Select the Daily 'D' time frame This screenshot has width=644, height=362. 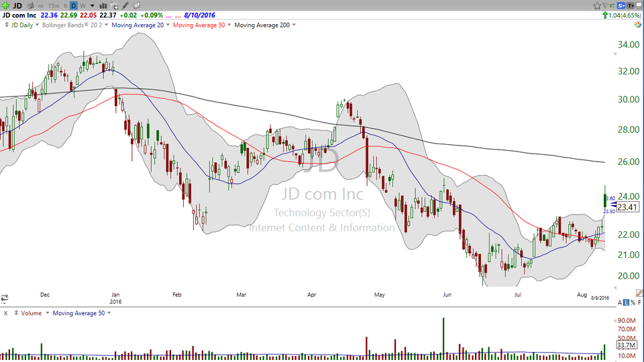(x=74, y=6)
